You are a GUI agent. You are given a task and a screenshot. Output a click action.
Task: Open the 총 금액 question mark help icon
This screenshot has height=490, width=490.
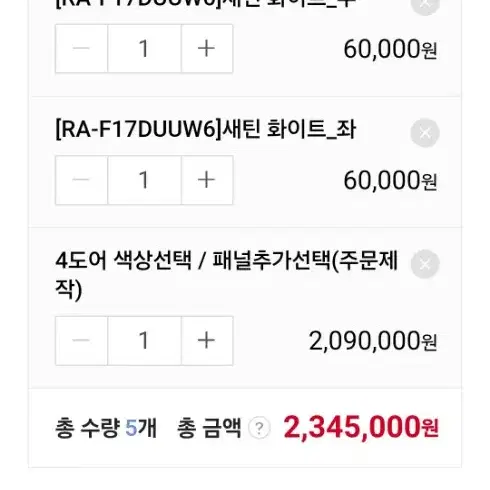pyautogui.click(x=259, y=428)
